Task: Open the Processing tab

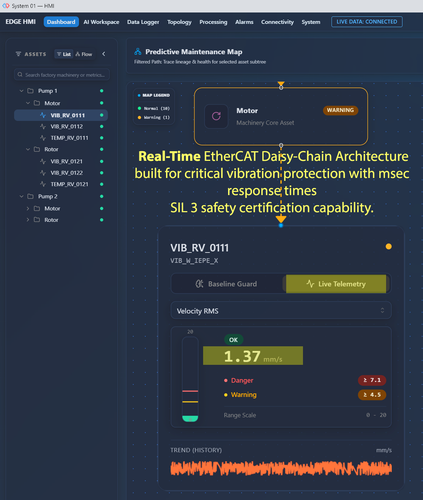Action: [213, 22]
